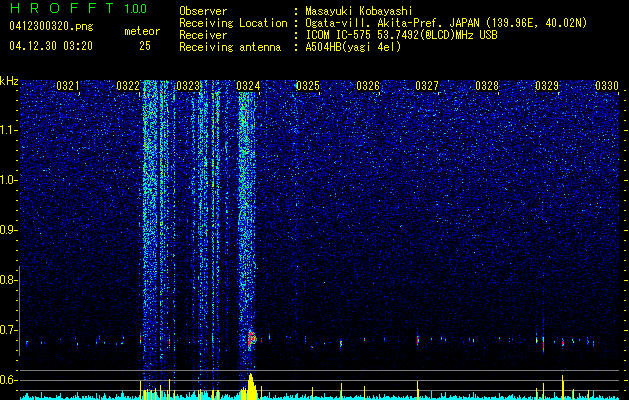This screenshot has width=629, height=400.
Task: Click the kHz axis label
Action: pos(9,81)
